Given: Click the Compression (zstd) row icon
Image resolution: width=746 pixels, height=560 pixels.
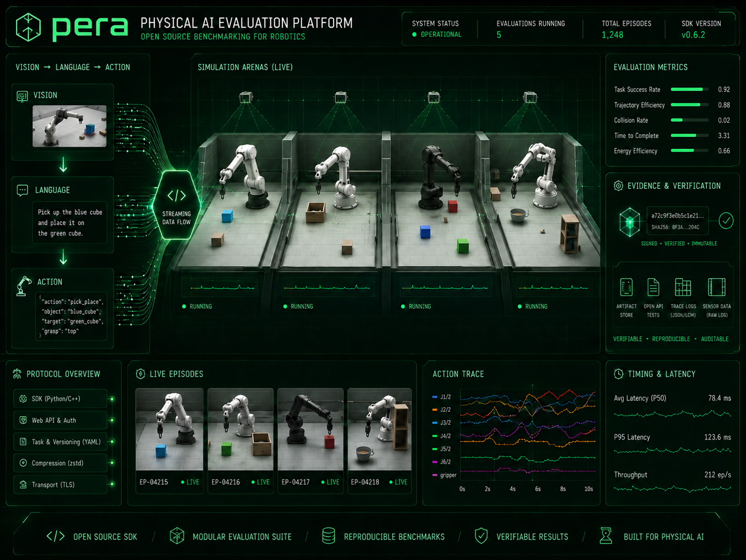Looking at the screenshot, I should pos(23,463).
